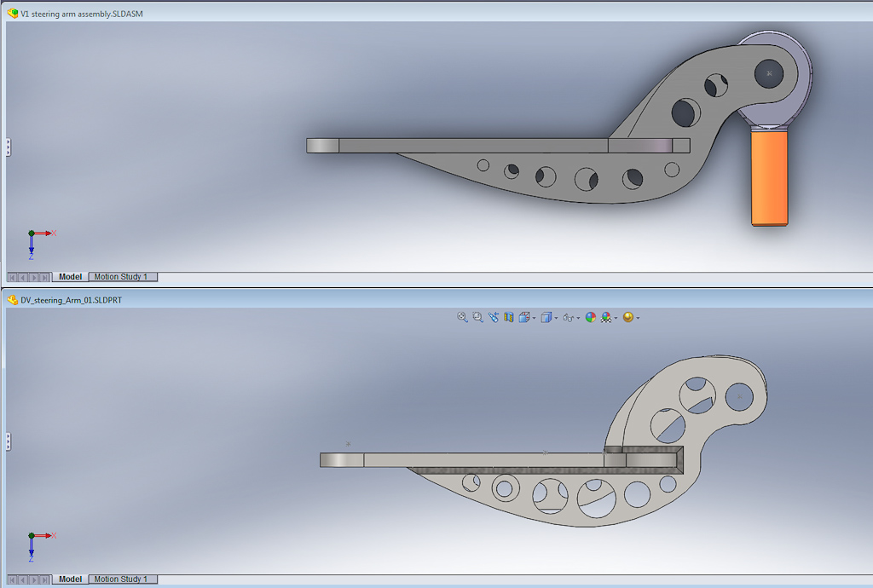Click the gold View Settings sphere icon
The height and width of the screenshot is (588, 873).
pyautogui.click(x=628, y=317)
